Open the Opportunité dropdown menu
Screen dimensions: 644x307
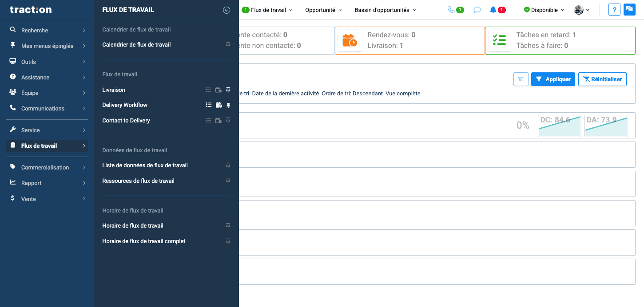pyautogui.click(x=323, y=10)
